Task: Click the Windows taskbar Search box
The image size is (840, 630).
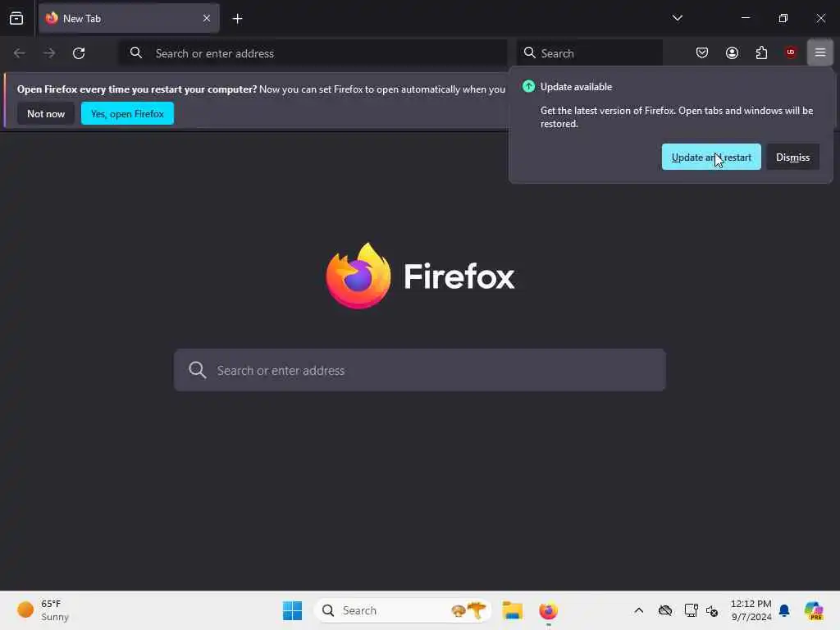Action: (x=403, y=610)
